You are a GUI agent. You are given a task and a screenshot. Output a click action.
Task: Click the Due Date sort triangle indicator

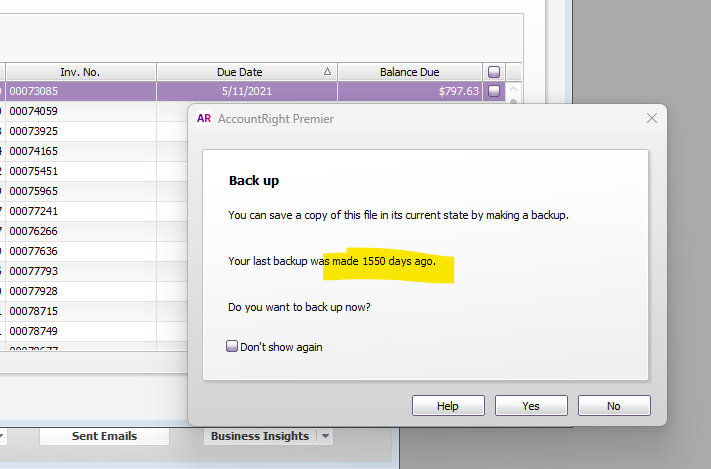tap(327, 72)
